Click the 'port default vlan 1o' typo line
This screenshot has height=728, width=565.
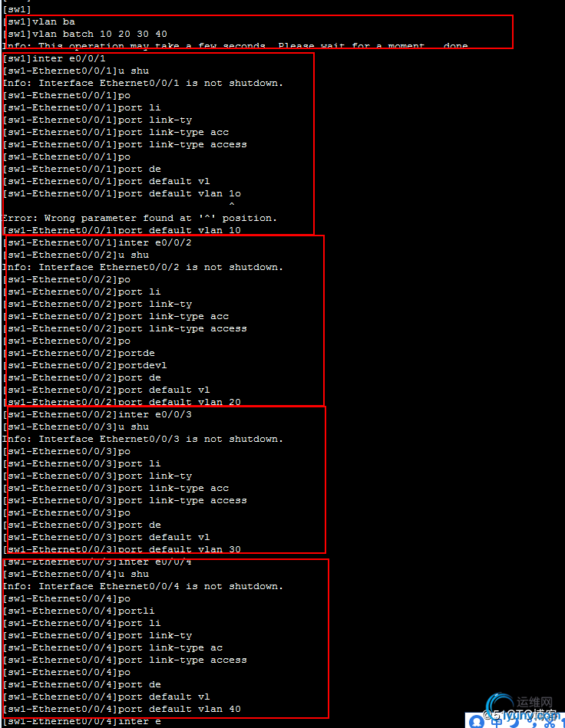[122, 193]
